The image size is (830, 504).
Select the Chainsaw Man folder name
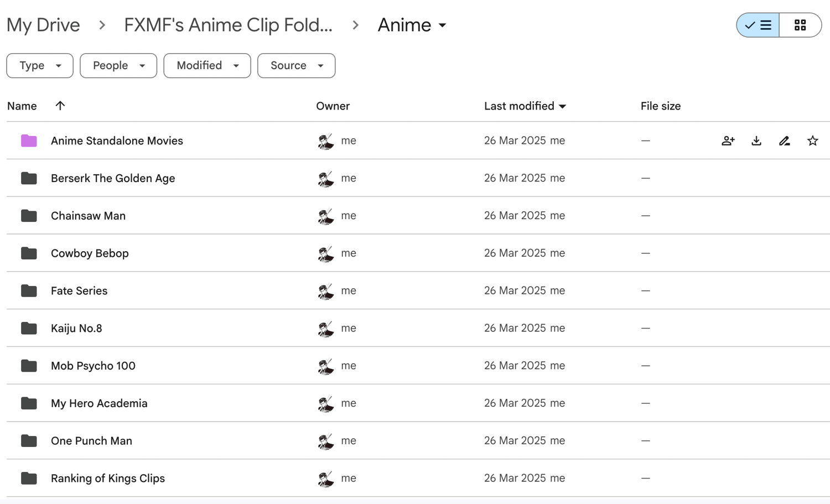tap(88, 216)
